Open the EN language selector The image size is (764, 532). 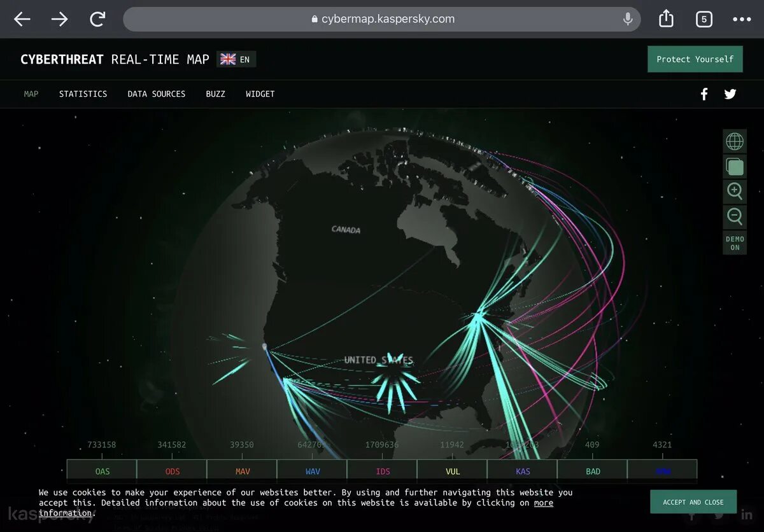pyautogui.click(x=236, y=59)
